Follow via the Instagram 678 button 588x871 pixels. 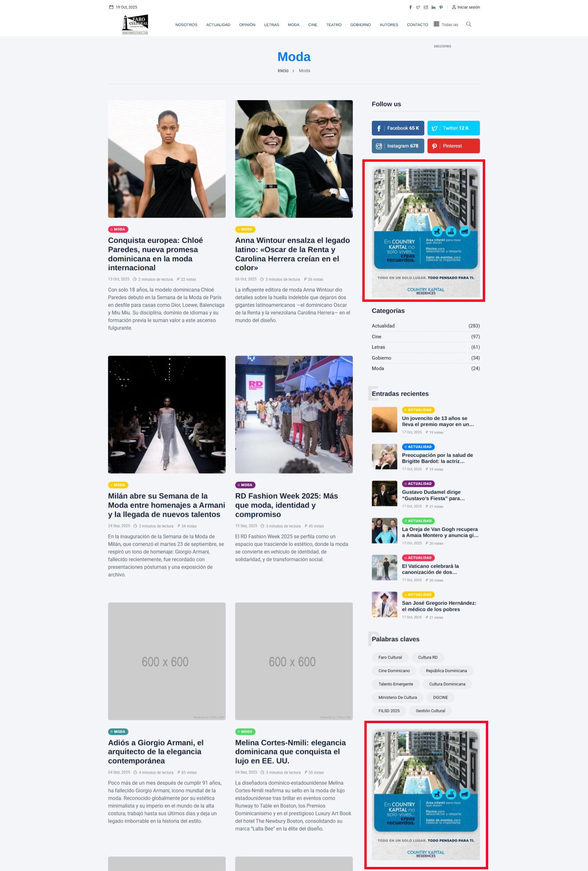(x=398, y=146)
